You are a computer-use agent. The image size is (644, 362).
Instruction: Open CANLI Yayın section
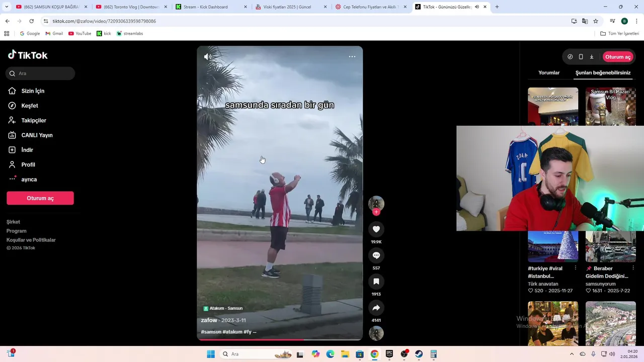coord(37,135)
